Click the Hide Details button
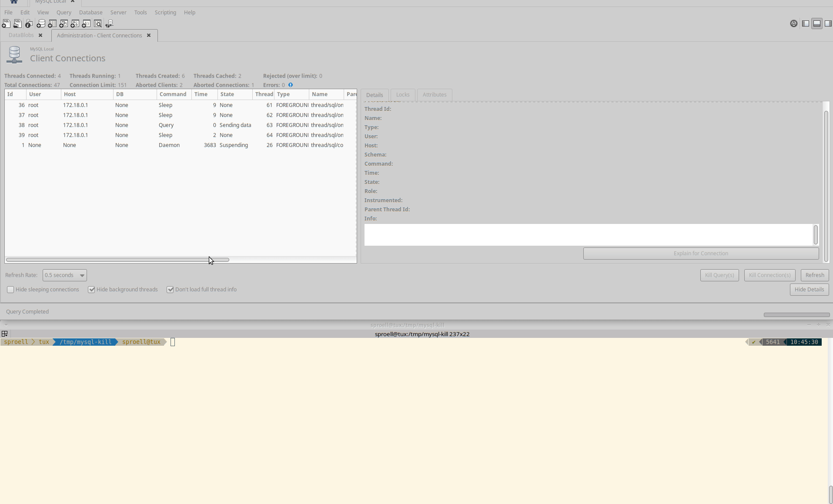 pyautogui.click(x=809, y=290)
